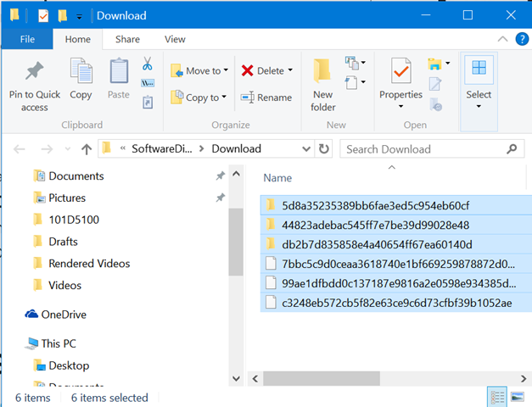Click the Paste clipboard icon
This screenshot has width=532, height=407.
[x=119, y=70]
